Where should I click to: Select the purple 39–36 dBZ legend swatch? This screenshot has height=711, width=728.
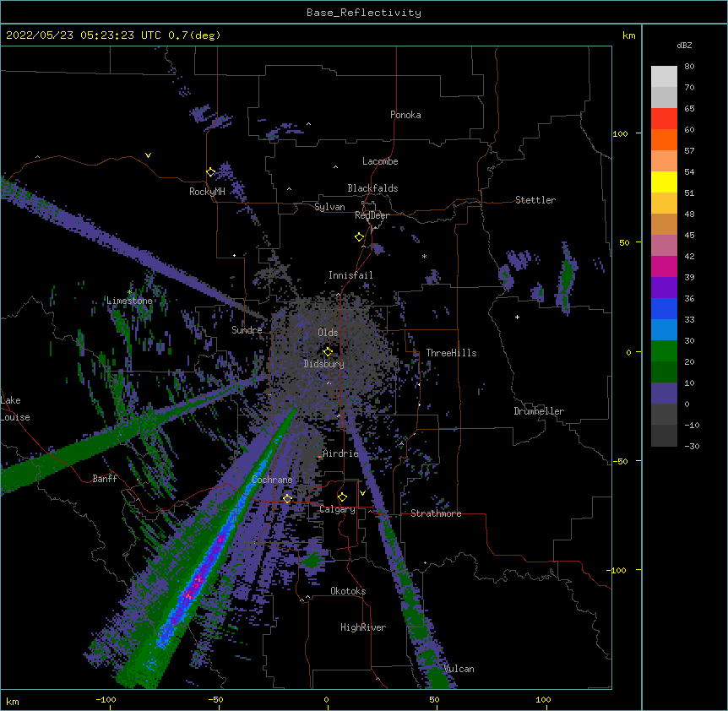coord(664,288)
